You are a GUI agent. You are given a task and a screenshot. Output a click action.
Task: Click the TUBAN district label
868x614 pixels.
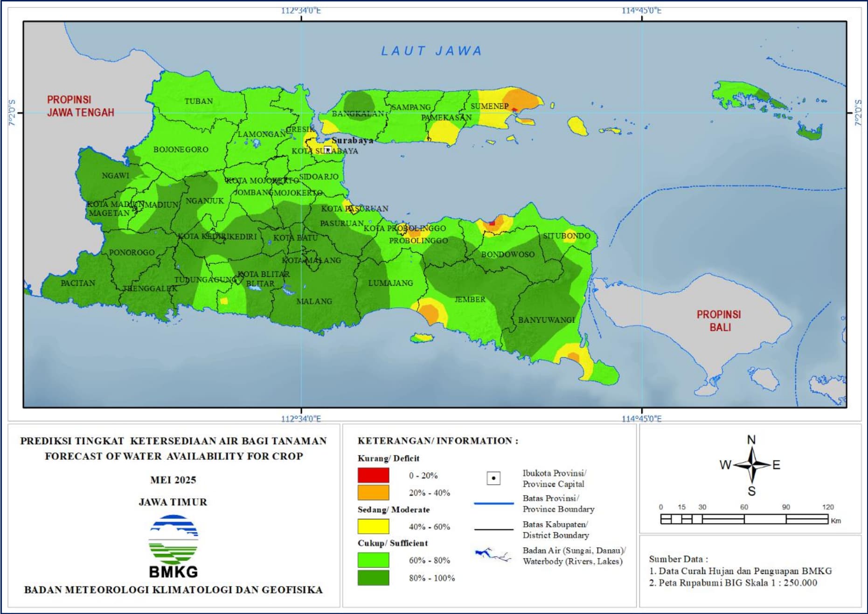coord(199,101)
